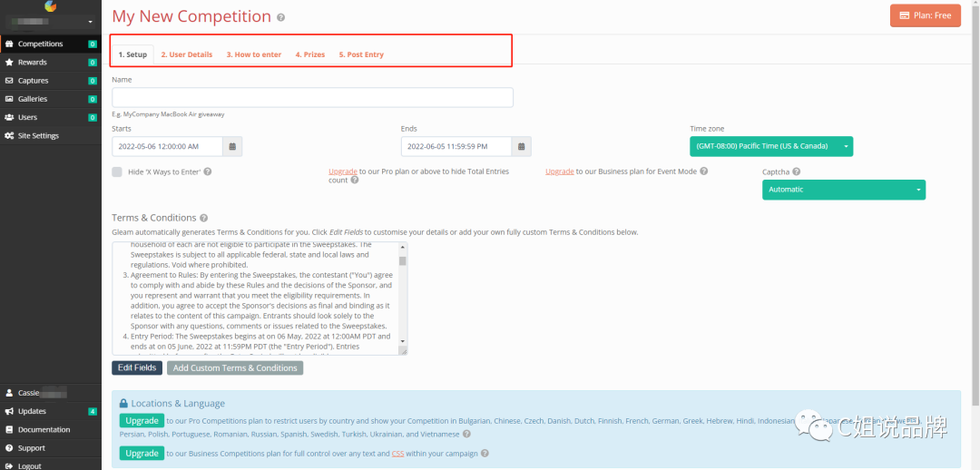Open Users in the sidebar
This screenshot has width=980, height=470.
pos(50,118)
